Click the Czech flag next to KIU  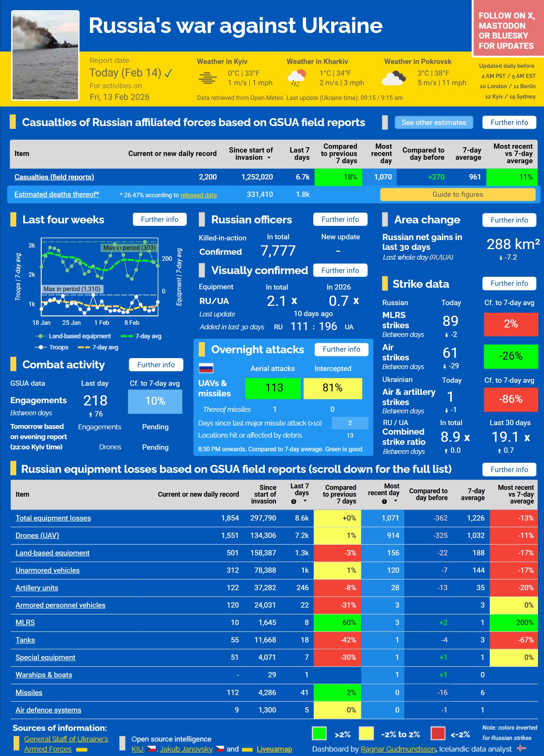coord(151,749)
